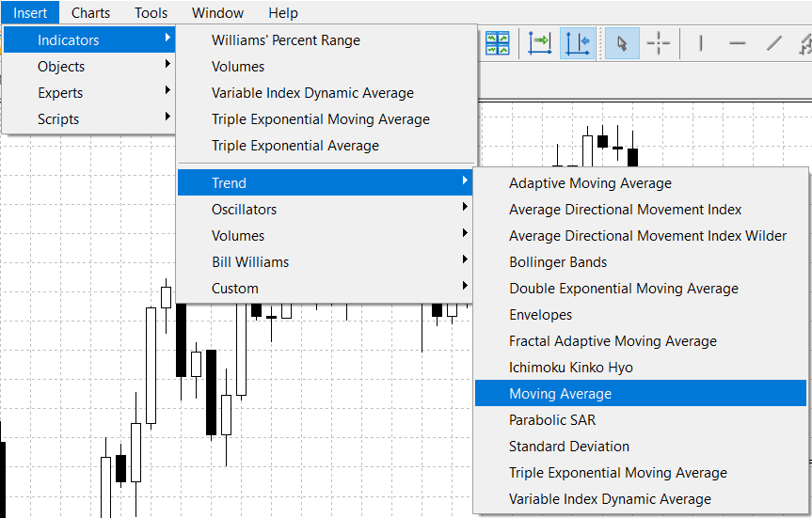Screen dimensions: 812x518
Task: Select the vertical line drawing tool
Action: 701,43
